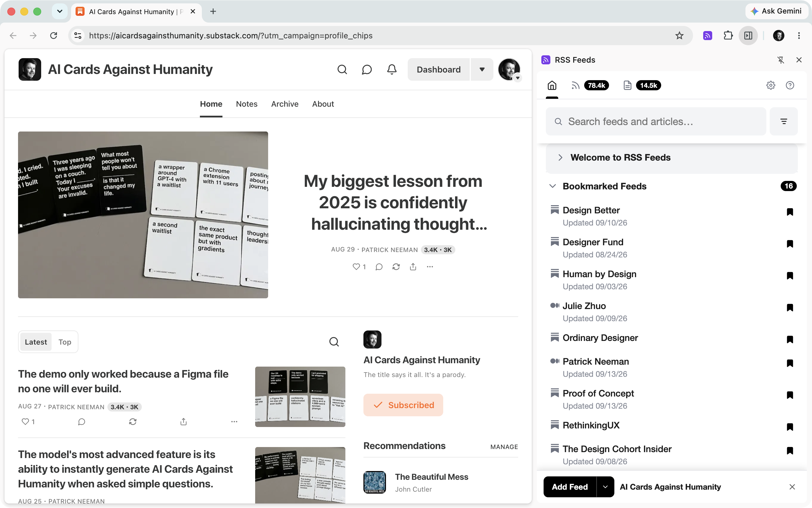Open the Dashboard dropdown arrow
The height and width of the screenshot is (508, 812).
(x=482, y=69)
